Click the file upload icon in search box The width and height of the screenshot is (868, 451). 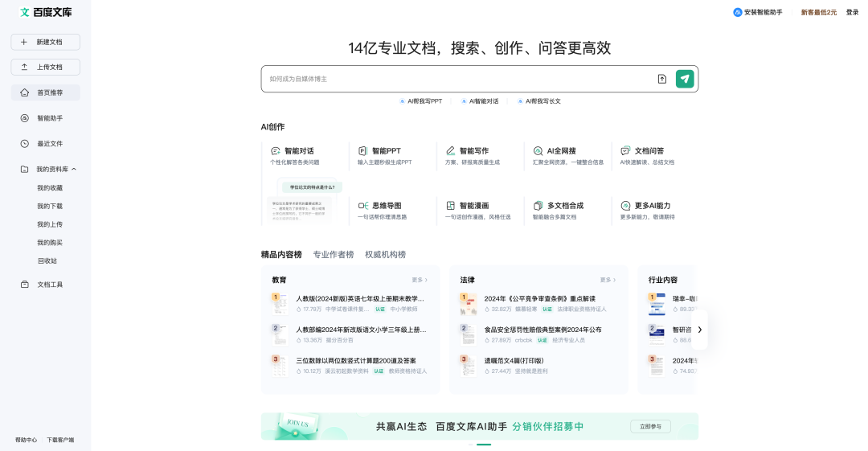coord(662,79)
